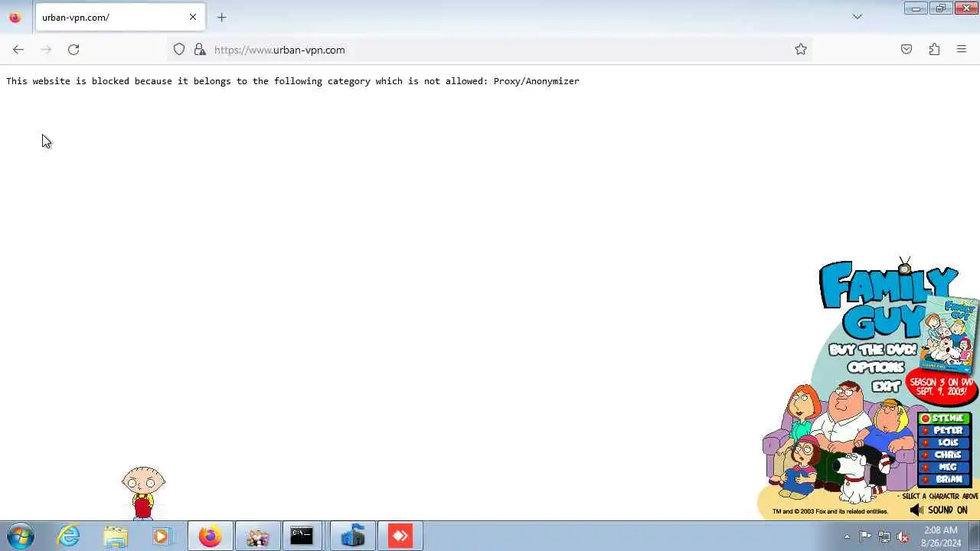Click the Season 3 on DVD red badge

point(942,386)
